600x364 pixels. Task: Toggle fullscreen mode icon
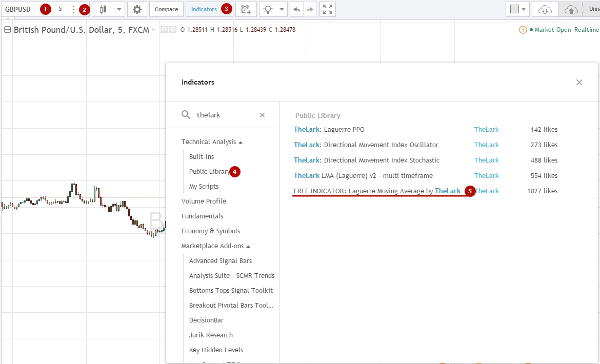(328, 9)
